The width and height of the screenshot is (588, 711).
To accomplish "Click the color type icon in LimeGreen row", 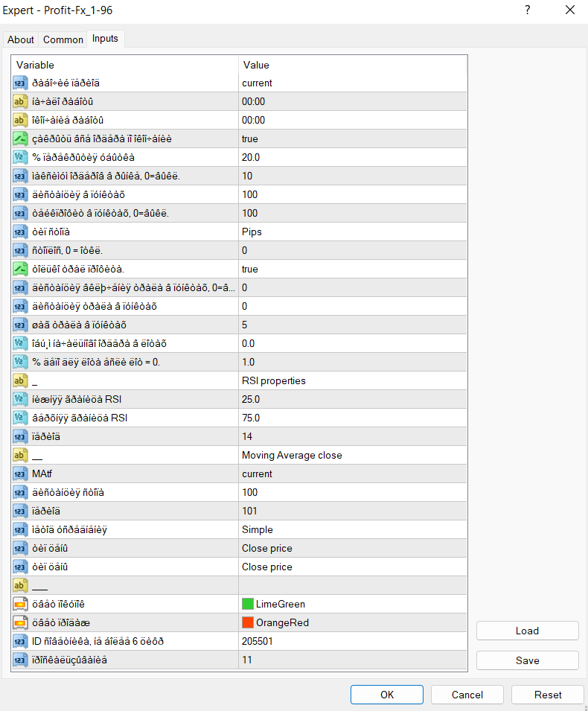I will coord(21,604).
